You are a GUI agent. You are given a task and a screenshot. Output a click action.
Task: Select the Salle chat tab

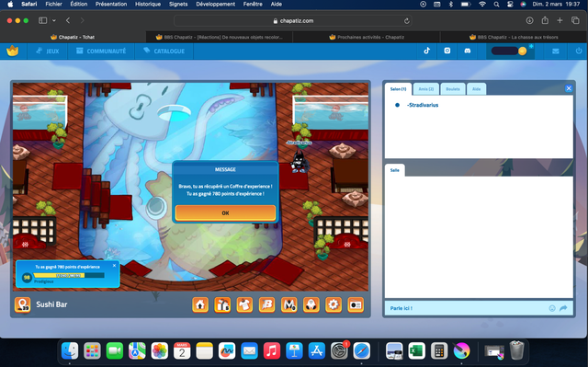pyautogui.click(x=395, y=170)
